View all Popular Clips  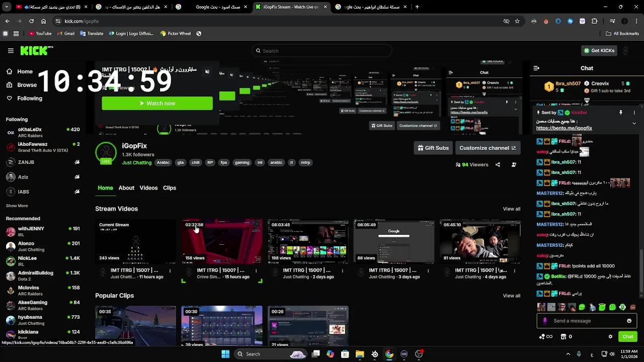511,296
